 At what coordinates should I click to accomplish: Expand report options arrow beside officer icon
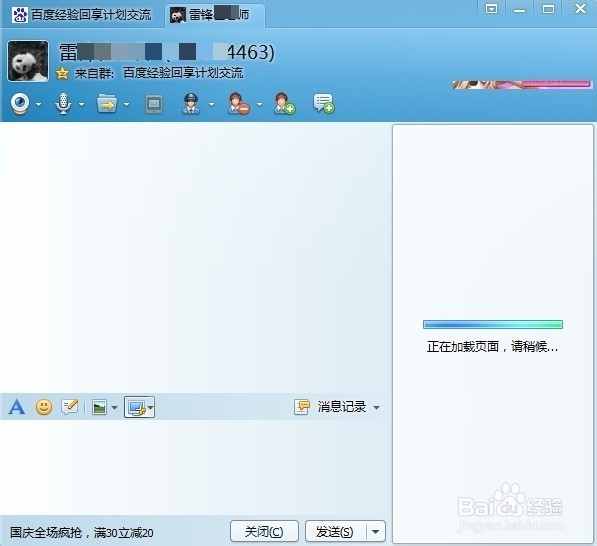tap(211, 104)
